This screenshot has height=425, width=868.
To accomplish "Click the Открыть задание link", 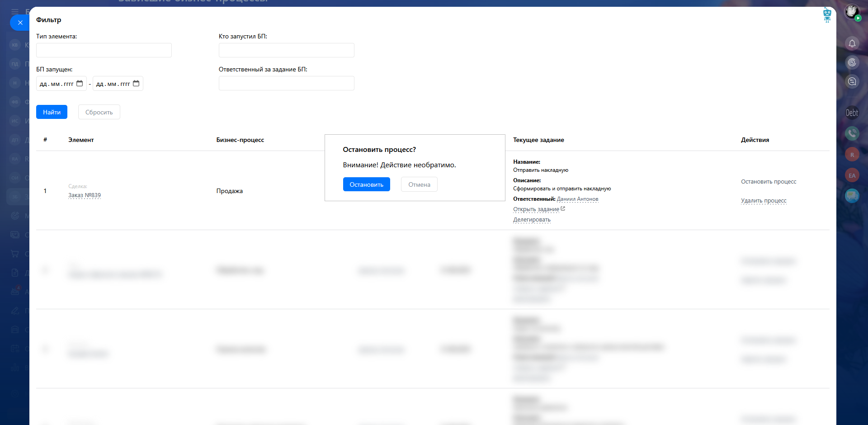I will coord(536,209).
